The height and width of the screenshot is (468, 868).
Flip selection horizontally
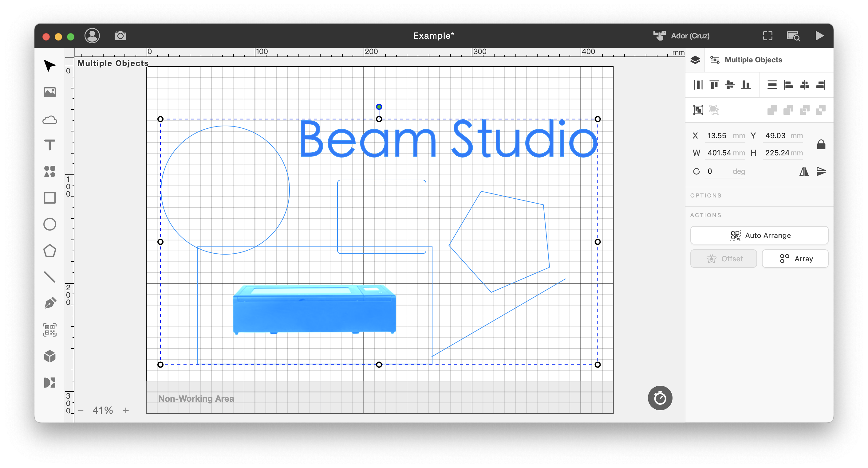coord(804,171)
